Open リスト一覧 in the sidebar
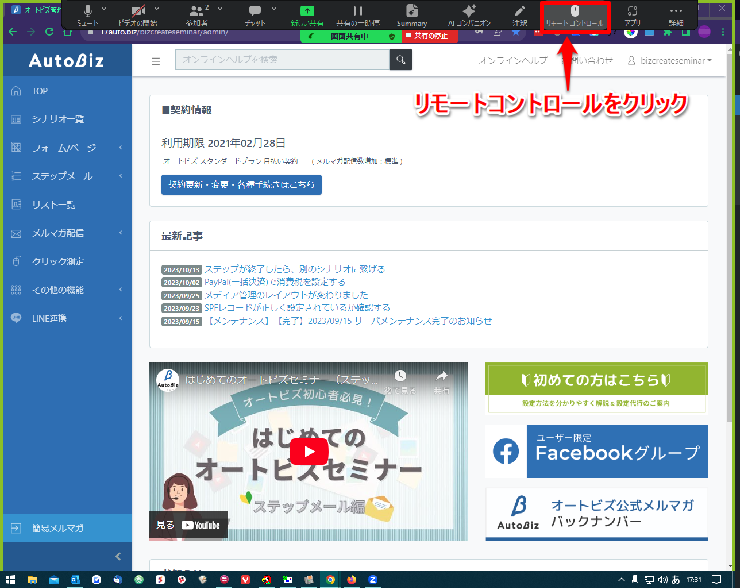Viewport: 740px width, 588px height. (54, 205)
